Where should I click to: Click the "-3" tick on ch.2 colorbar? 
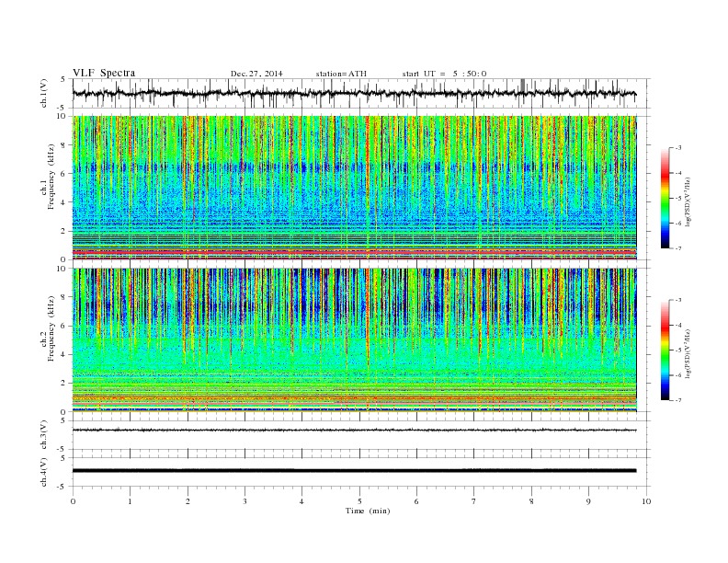pos(678,300)
